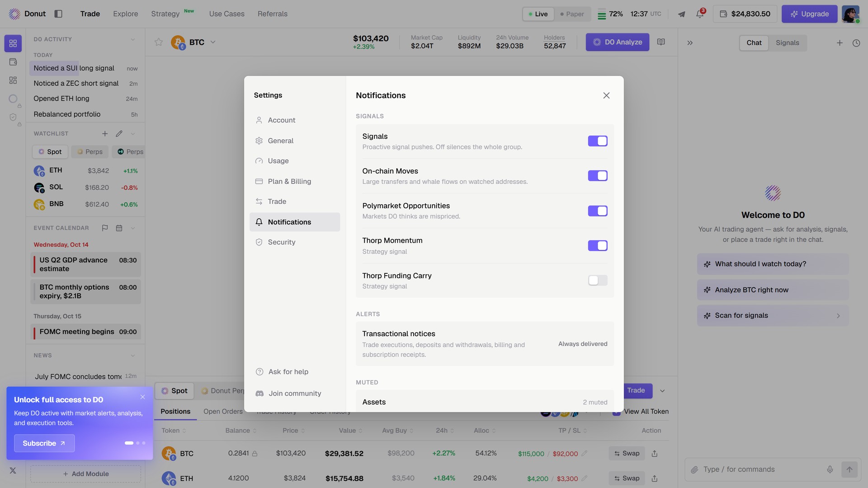
Task: Click the microphone icon in chat input
Action: (830, 469)
